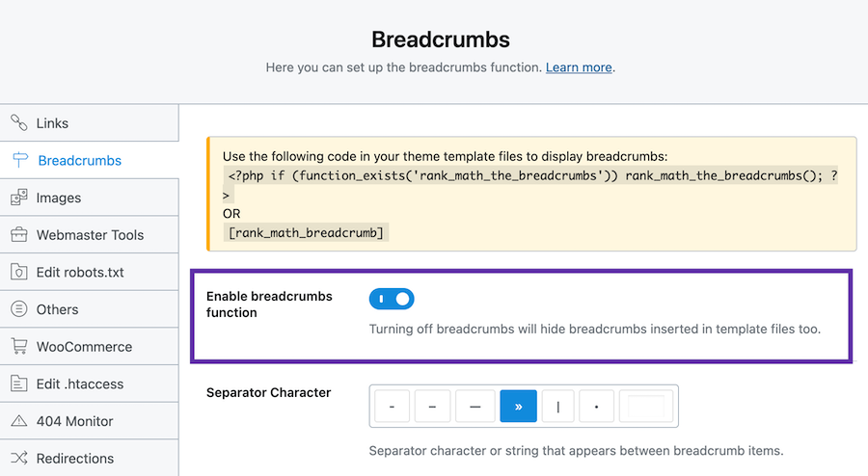Open the Learn more link
This screenshot has width=868, height=476.
[579, 67]
